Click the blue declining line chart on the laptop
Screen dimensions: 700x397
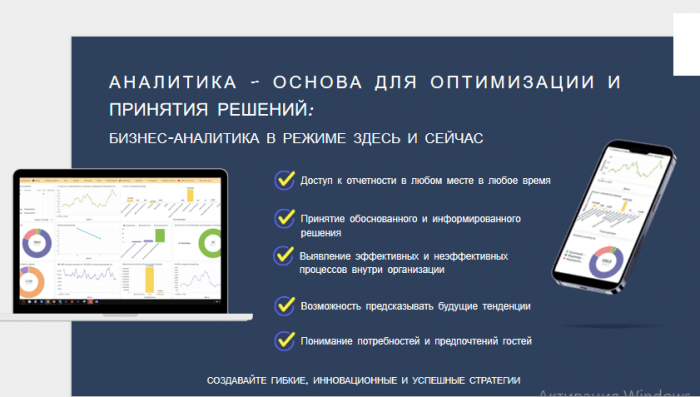(x=88, y=234)
